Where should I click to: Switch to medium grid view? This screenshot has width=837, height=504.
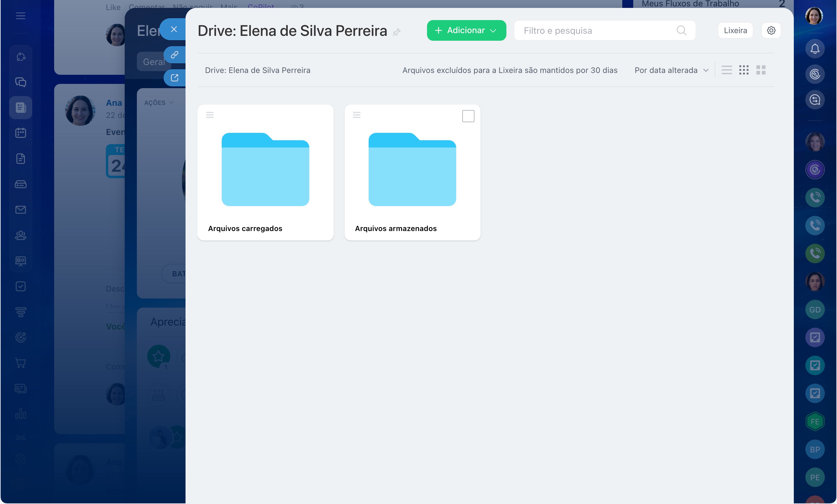pos(744,70)
